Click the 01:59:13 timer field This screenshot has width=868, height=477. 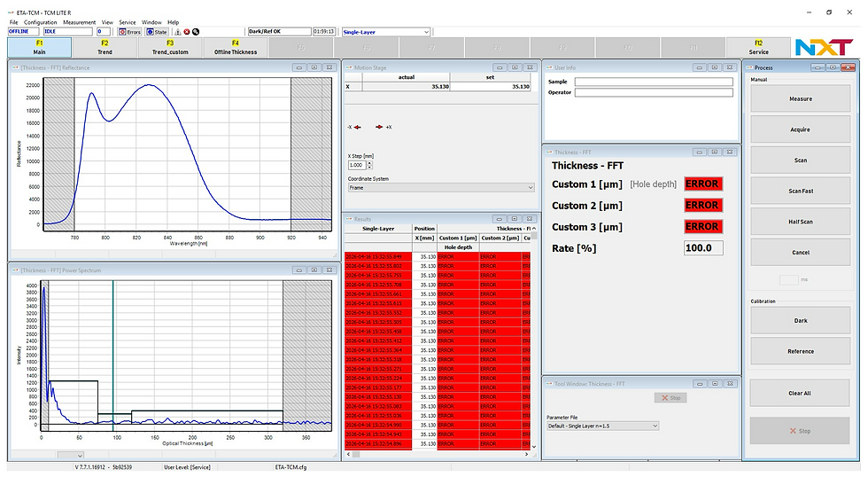click(324, 32)
